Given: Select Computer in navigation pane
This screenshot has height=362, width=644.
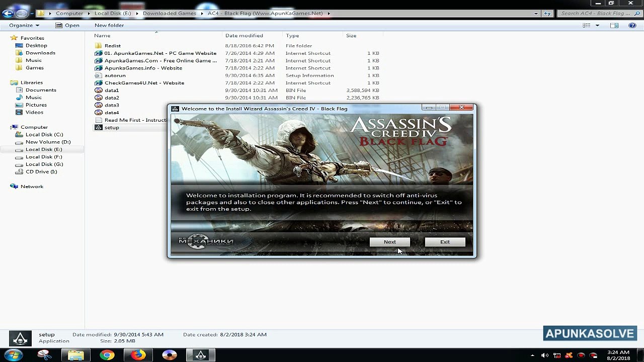Looking at the screenshot, I should pyautogui.click(x=34, y=127).
